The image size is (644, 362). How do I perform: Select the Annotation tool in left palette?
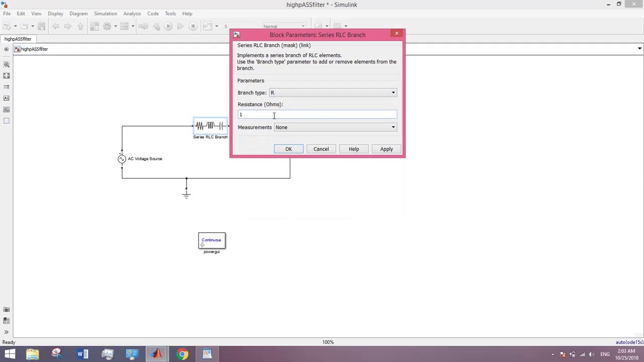click(x=7, y=98)
